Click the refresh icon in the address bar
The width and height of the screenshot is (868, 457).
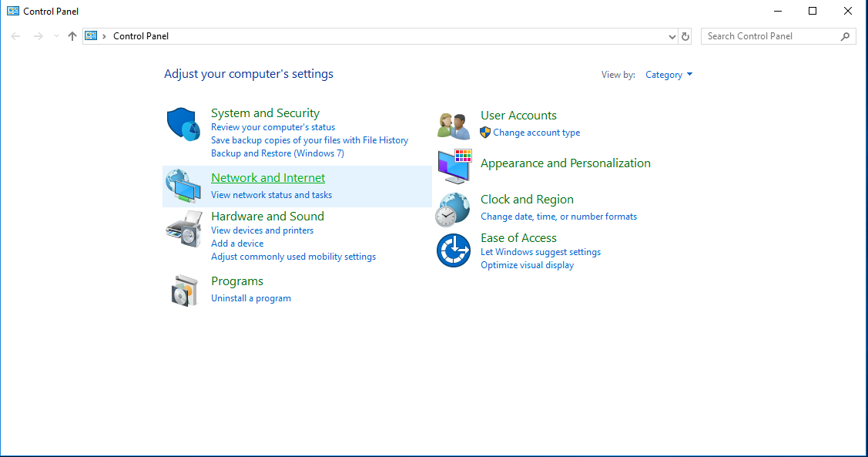click(x=685, y=35)
